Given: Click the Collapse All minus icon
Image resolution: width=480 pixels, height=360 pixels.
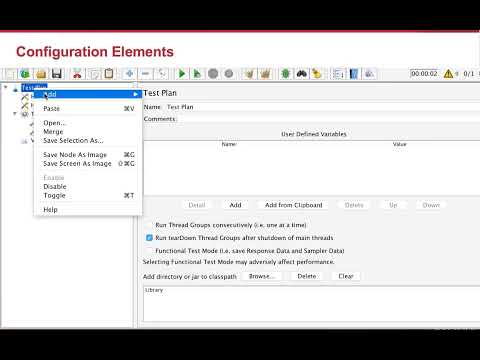Looking at the screenshot, I should tap(145, 74).
